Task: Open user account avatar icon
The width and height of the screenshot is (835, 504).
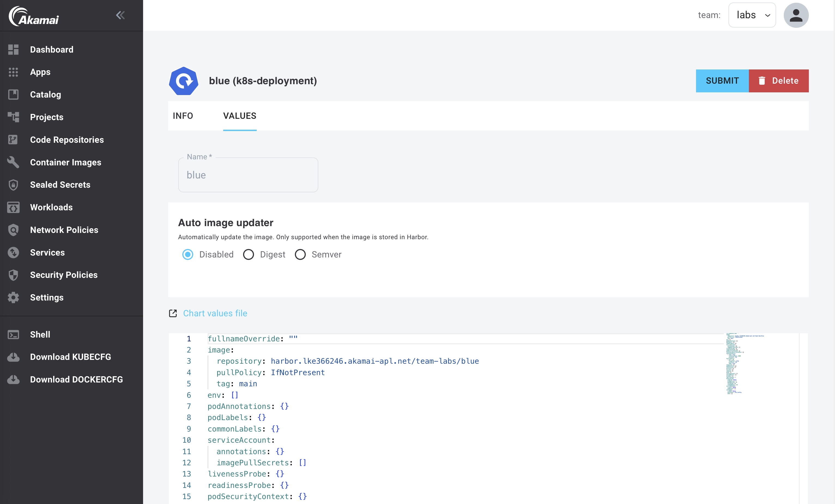Action: click(x=796, y=15)
